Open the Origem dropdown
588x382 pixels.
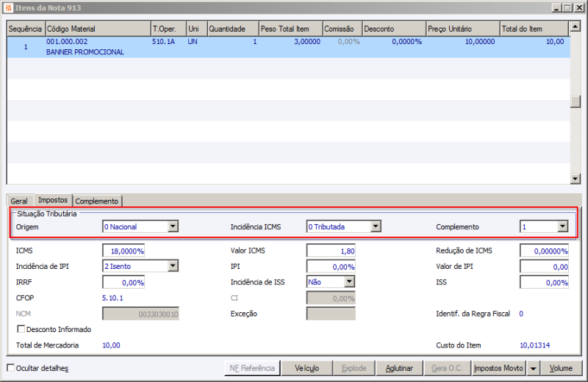click(x=173, y=226)
